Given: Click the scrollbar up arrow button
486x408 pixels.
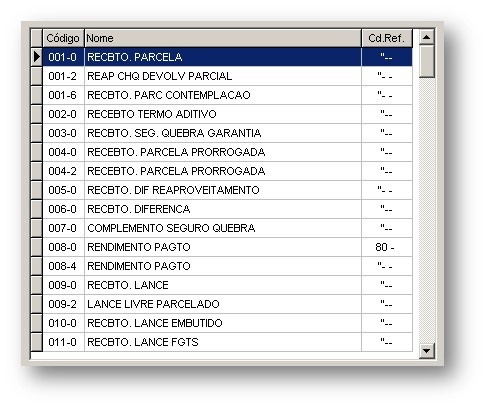Looking at the screenshot, I should click(x=426, y=37).
